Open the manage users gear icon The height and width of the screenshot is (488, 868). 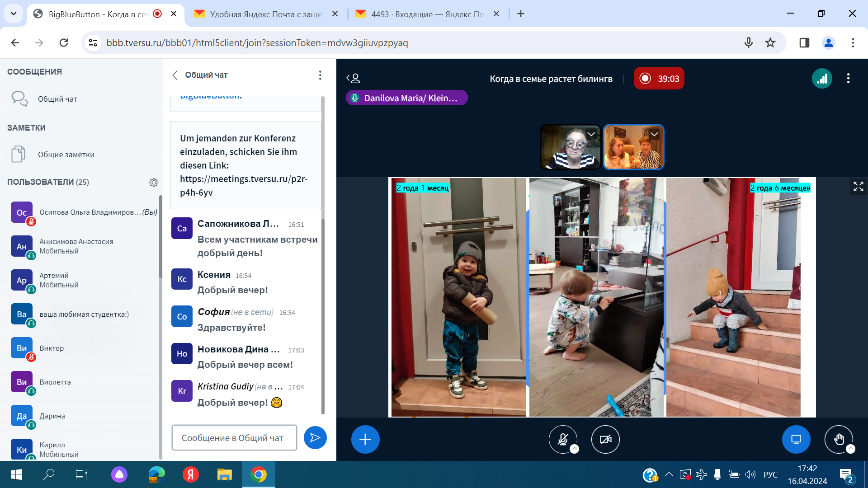tap(154, 182)
